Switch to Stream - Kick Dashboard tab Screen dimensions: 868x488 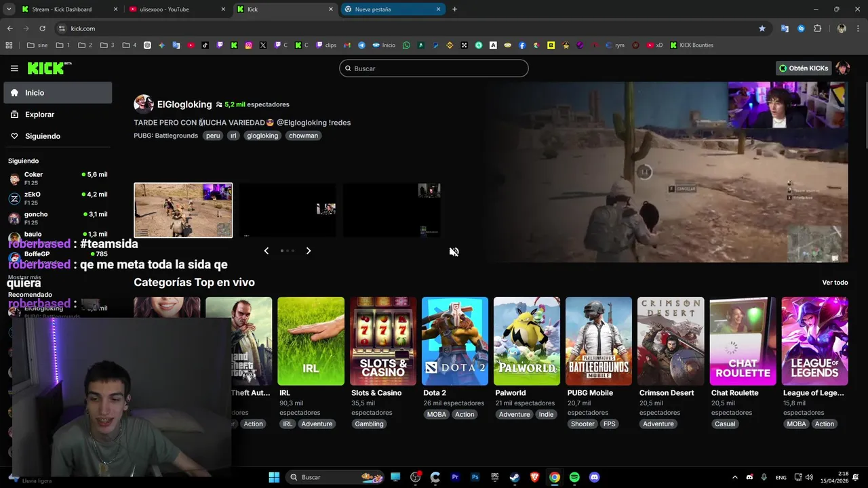pos(68,9)
